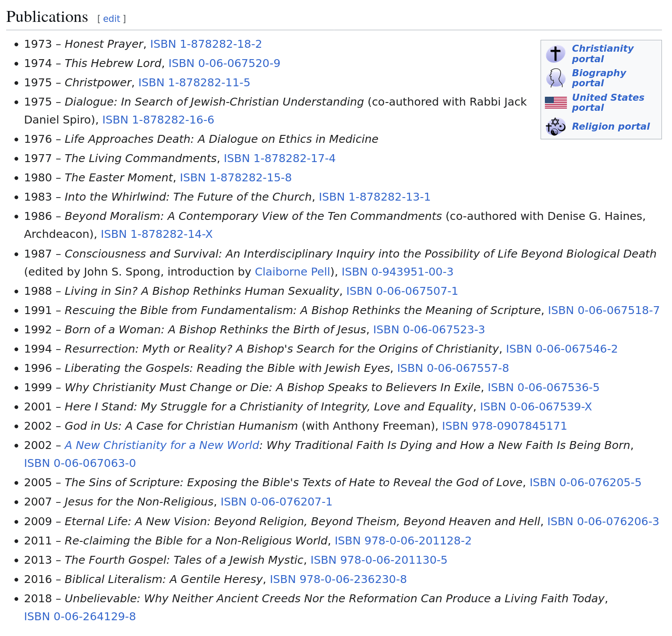
Task: Open the Christianity portal link
Action: [602, 54]
